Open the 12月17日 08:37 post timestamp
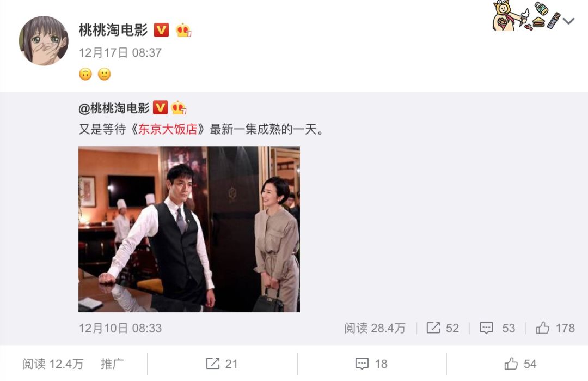This screenshot has height=381, width=588. pos(120,52)
